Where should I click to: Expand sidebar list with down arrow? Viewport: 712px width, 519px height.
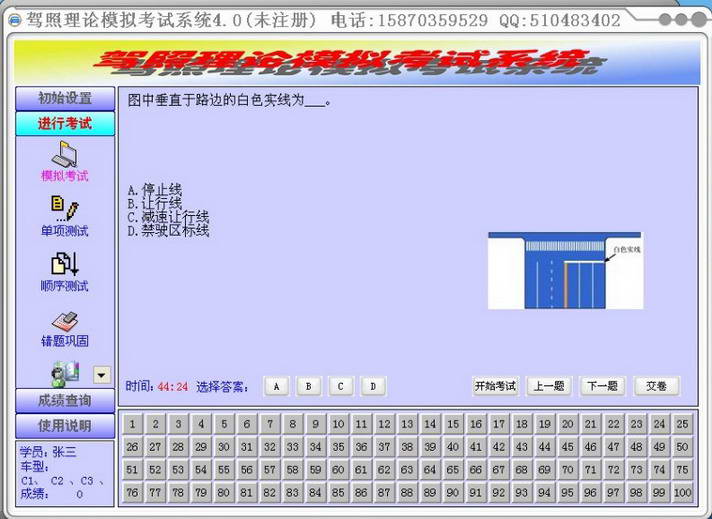[x=102, y=375]
